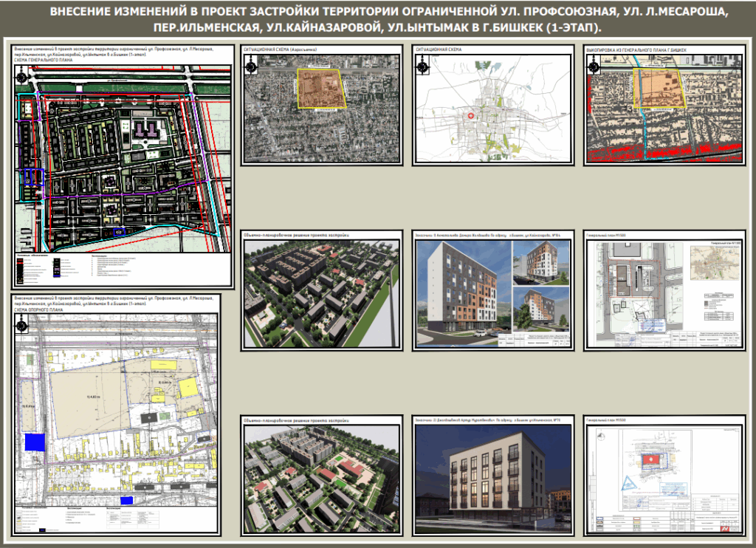
Task: Click the large blue rectangle on the base plan
Action: coord(34,442)
